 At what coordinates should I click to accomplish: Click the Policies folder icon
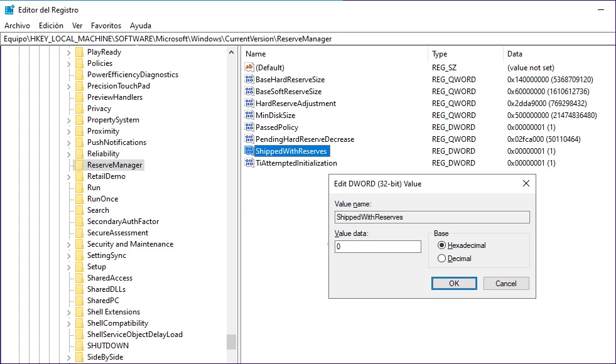(79, 63)
